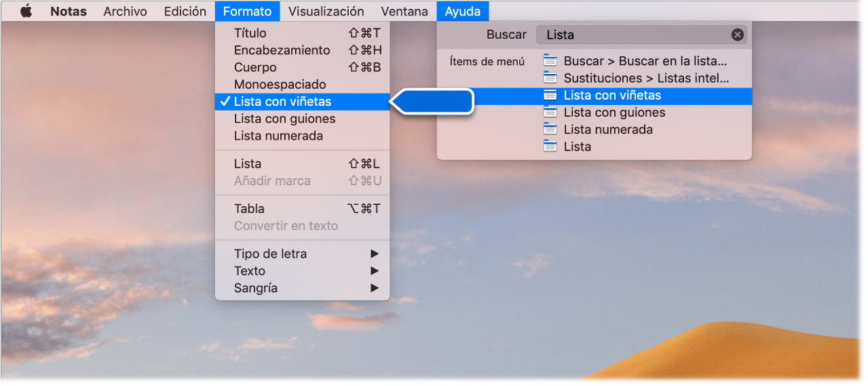Expand the Sangría submenu
Screen dimensions: 868x386
point(303,288)
